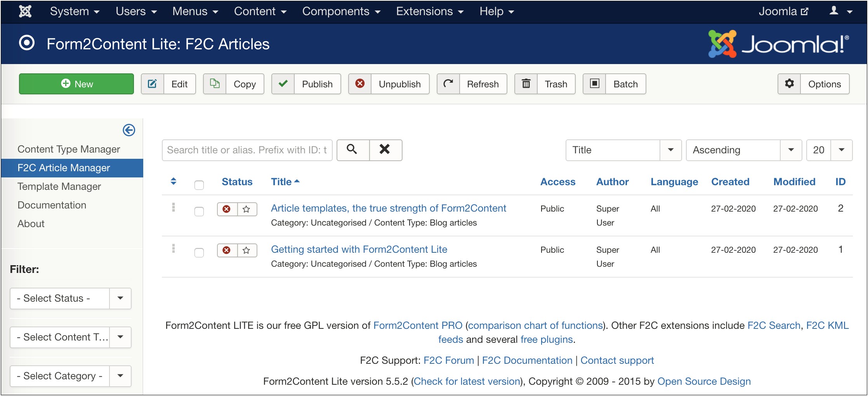The width and height of the screenshot is (868, 396).
Task: Open the Select Category filter dropdown
Action: click(71, 376)
